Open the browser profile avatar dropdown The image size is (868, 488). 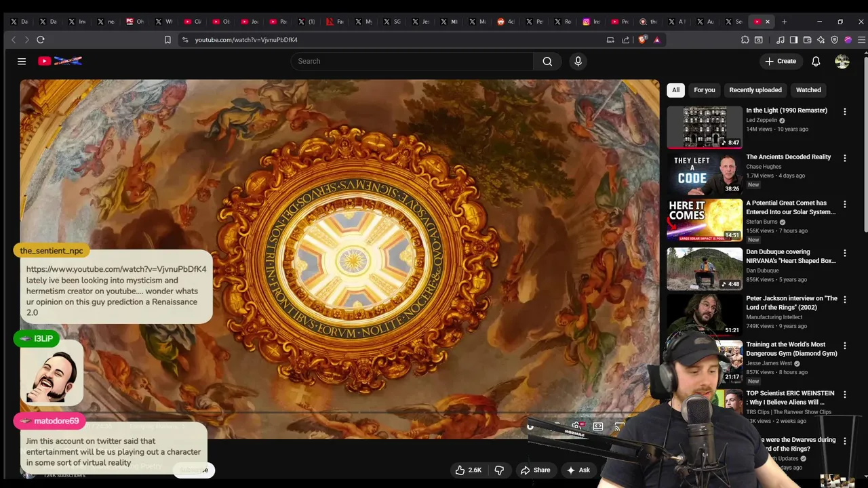coord(848,40)
